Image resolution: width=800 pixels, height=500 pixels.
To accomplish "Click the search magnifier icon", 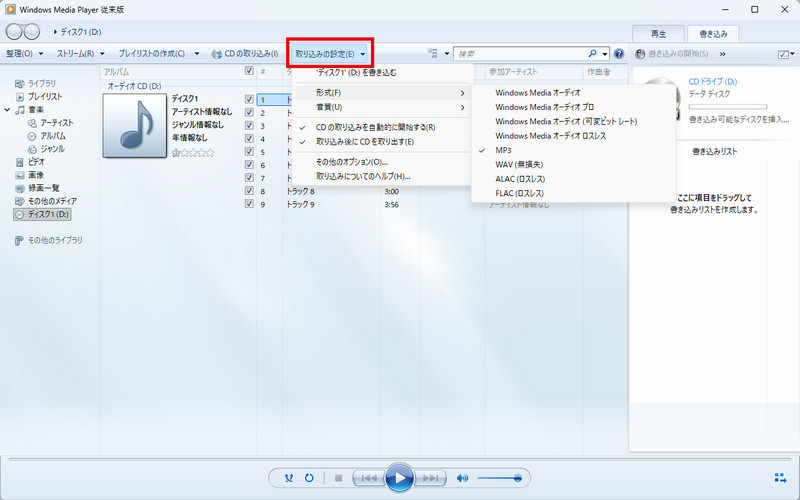I will 592,53.
